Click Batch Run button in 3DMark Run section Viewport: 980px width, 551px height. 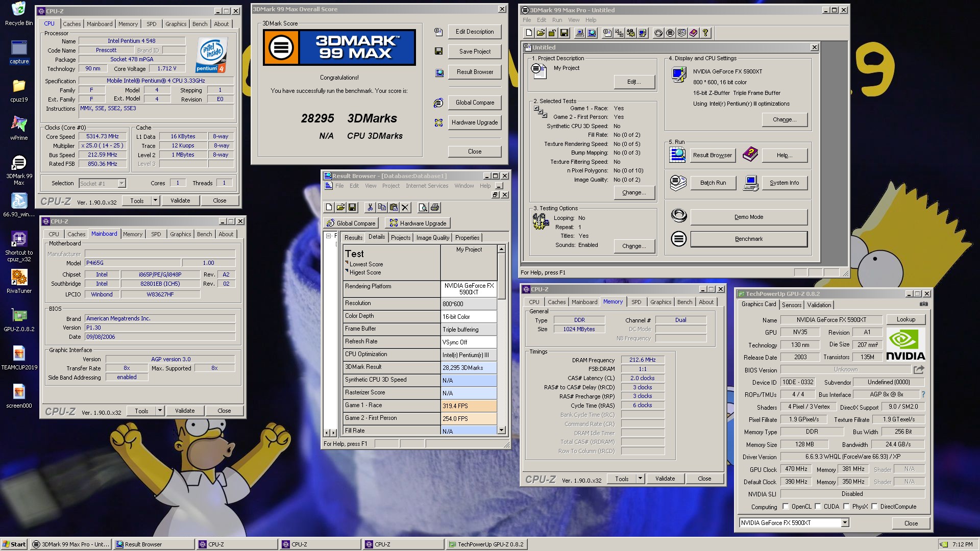[713, 183]
